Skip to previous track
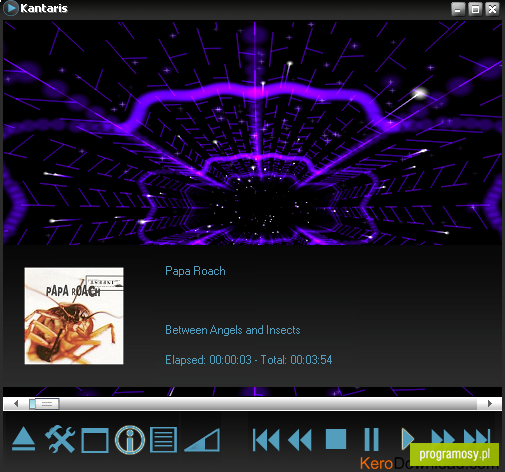Image resolution: width=505 pixels, height=472 pixels. [266, 440]
